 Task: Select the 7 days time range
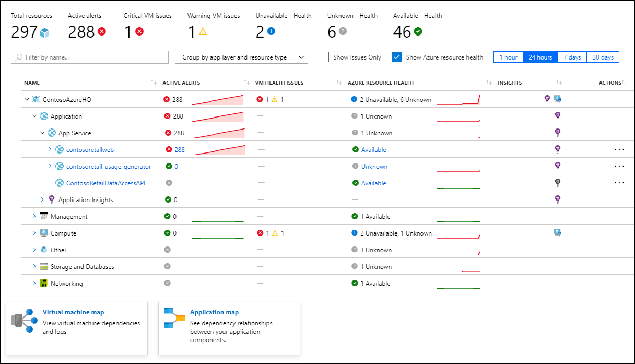(x=572, y=57)
